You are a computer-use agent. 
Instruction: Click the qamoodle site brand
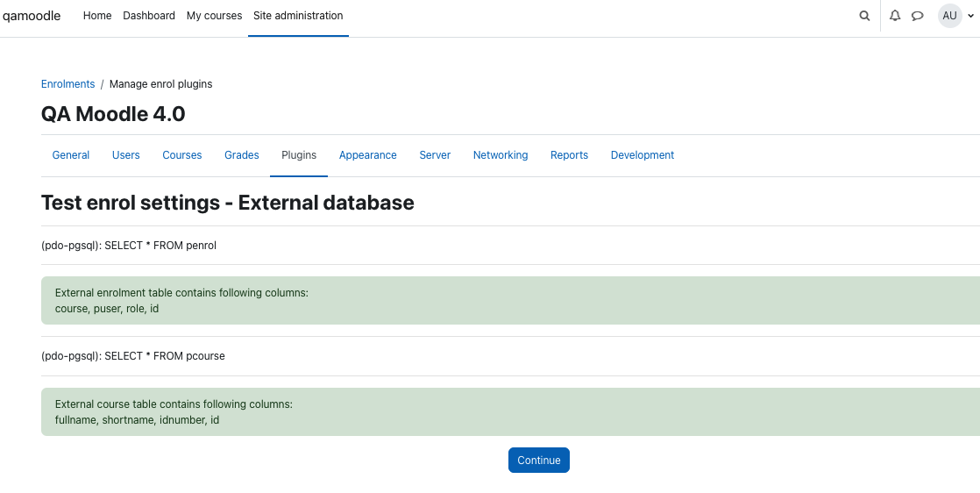[31, 16]
